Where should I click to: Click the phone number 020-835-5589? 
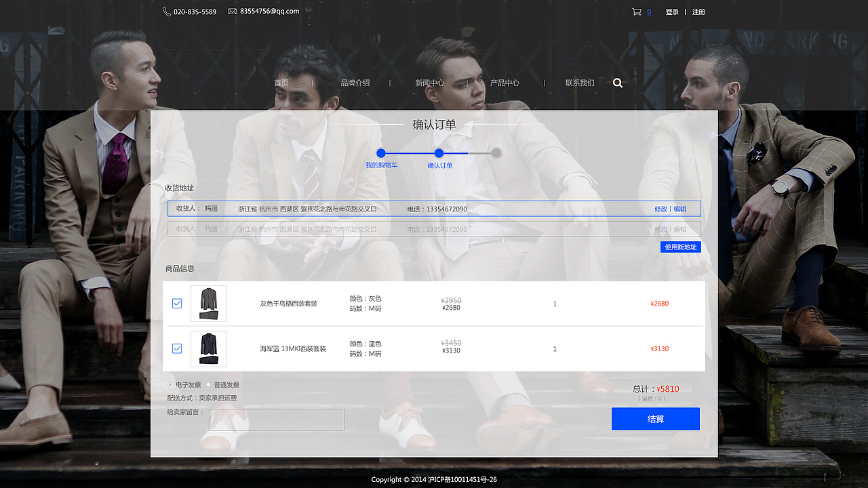coord(195,12)
